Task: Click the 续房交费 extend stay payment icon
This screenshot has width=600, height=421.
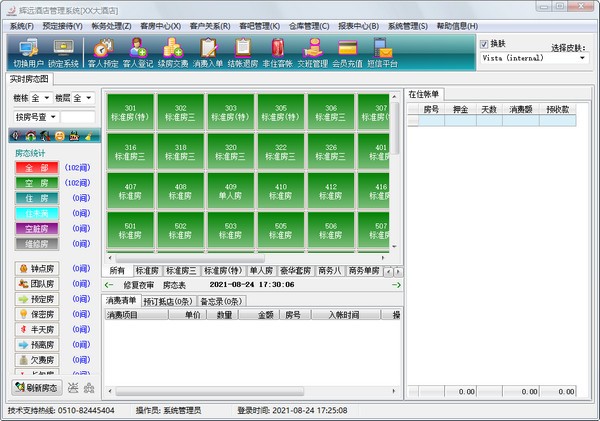Action: 173,51
